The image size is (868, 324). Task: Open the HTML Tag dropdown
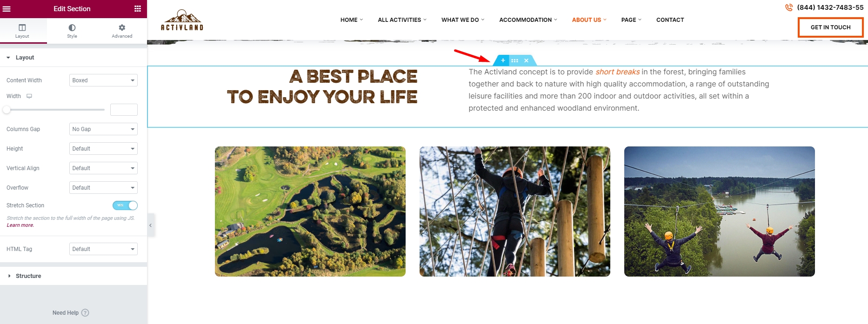click(x=103, y=249)
